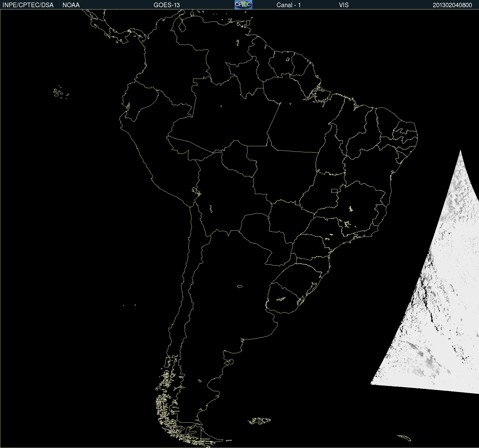This screenshot has height=448, width=479.
Task: Click the NOAA label in the header
Action: pos(71,5)
